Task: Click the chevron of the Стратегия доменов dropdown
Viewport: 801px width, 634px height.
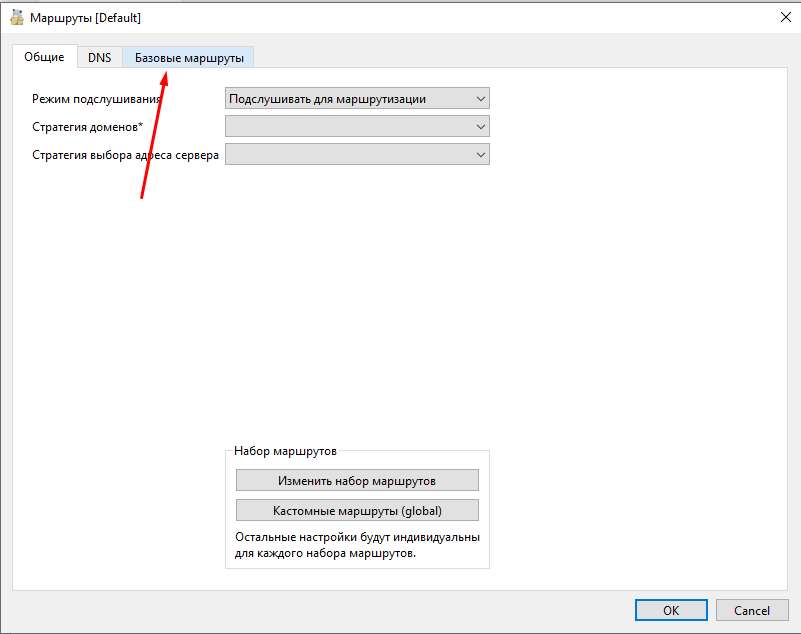Action: tap(481, 126)
